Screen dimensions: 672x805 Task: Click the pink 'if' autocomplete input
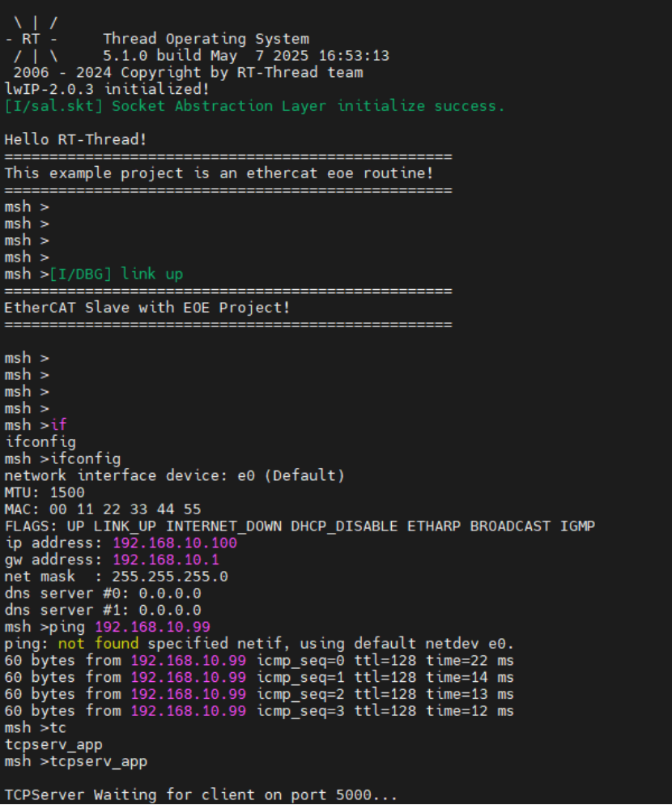pos(58,425)
